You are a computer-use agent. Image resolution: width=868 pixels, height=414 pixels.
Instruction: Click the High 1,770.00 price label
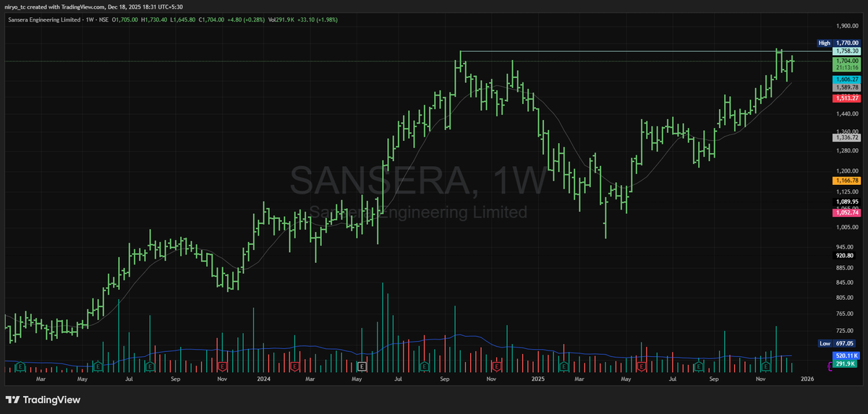point(838,43)
